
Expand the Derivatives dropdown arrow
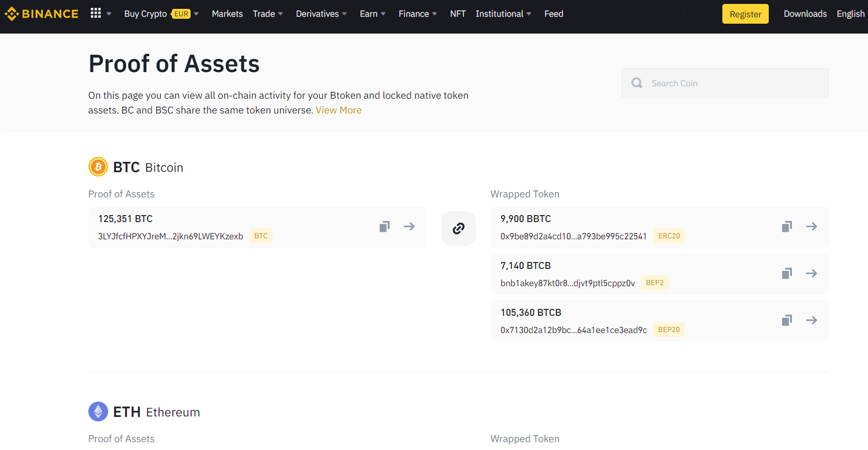(x=345, y=14)
